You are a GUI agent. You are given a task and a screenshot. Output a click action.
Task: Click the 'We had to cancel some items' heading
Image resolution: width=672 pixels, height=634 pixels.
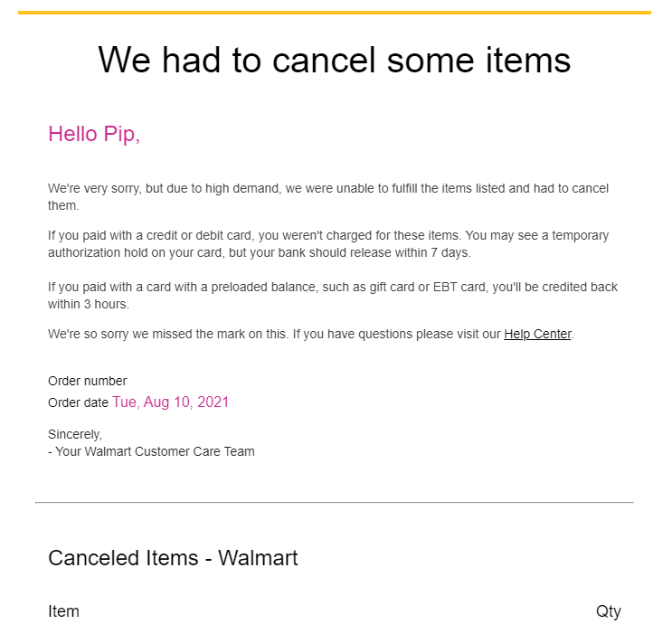click(335, 60)
